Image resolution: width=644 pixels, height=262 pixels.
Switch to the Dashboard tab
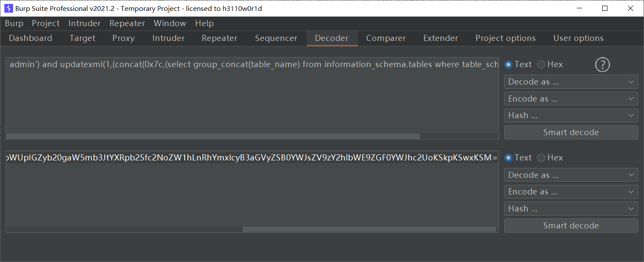pos(30,38)
